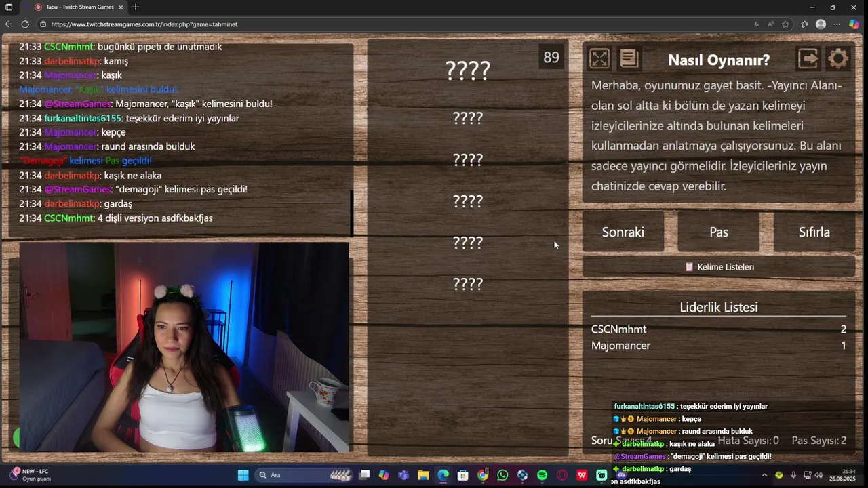Screen dimensions: 868x488
Task: Open tab actions menu icon
Action: tap(9, 7)
